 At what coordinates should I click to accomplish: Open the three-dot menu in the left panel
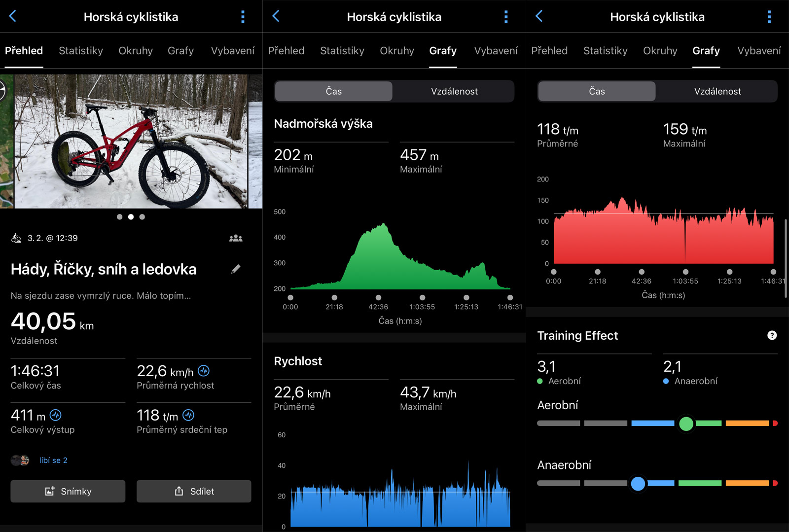tap(243, 17)
